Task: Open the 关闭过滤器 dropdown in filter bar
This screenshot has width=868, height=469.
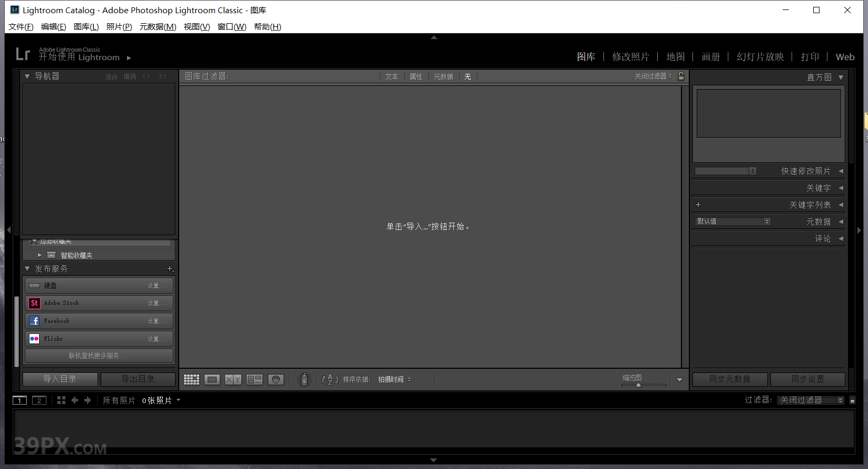Action: [x=653, y=76]
